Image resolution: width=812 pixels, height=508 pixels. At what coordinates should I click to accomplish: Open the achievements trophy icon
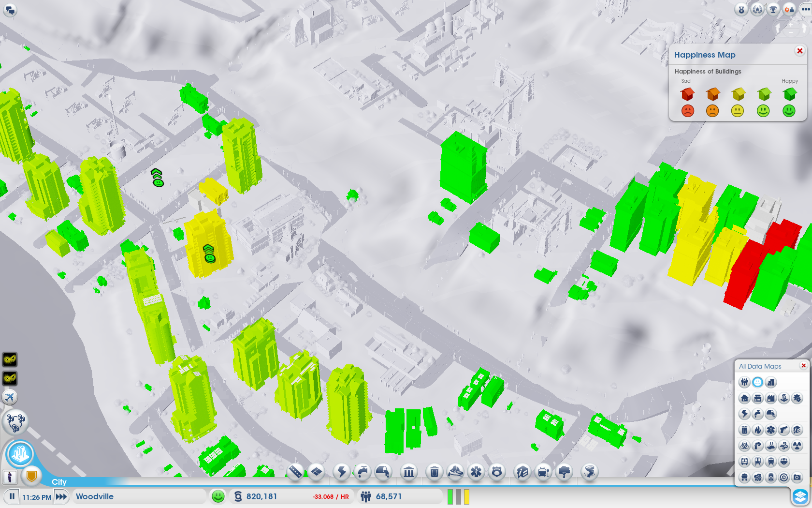point(773,9)
